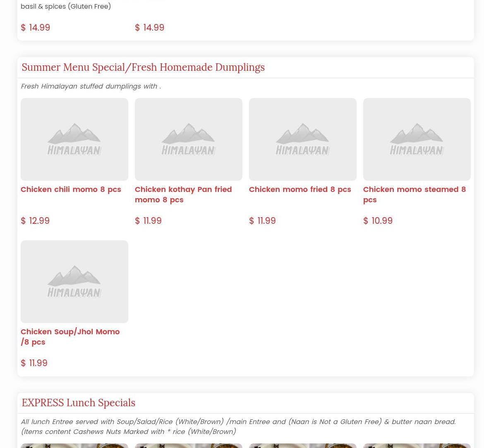Click the Chicken momo fried 8 pcs title
The width and height of the screenshot is (484, 448).
(x=300, y=189)
